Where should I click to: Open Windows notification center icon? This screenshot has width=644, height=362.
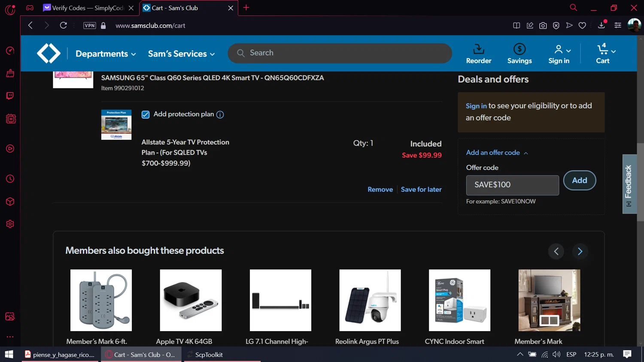pyautogui.click(x=627, y=354)
